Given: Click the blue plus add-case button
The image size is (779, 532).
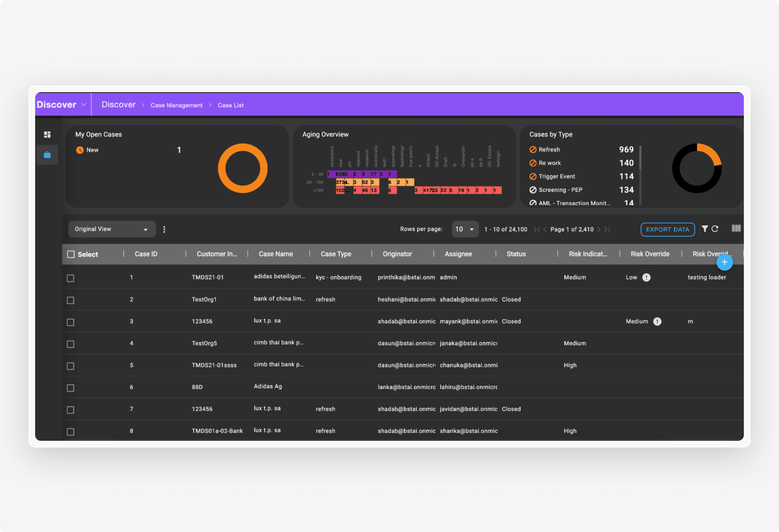Looking at the screenshot, I should point(724,262).
